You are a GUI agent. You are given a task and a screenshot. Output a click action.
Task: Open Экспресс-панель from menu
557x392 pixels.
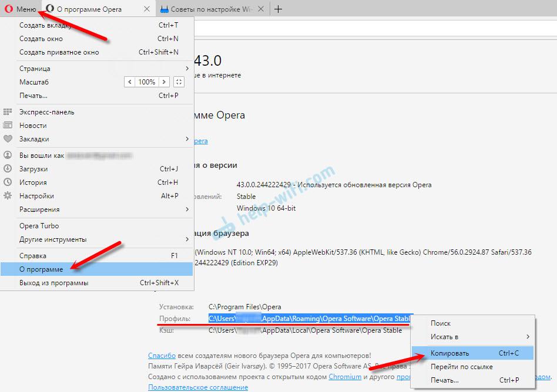(x=97, y=112)
